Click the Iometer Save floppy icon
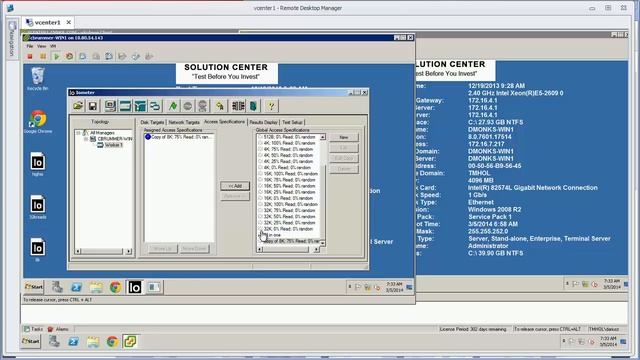 pyautogui.click(x=93, y=106)
